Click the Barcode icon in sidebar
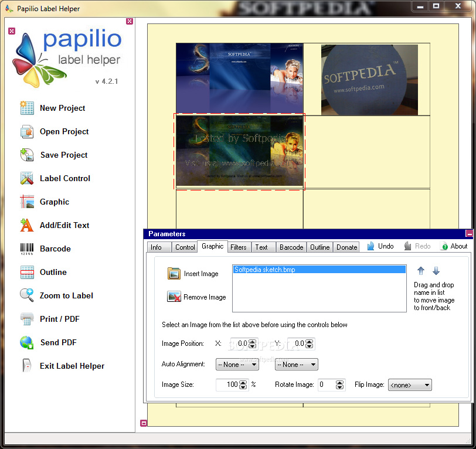Screen dimensions: 476x449 point(27,249)
